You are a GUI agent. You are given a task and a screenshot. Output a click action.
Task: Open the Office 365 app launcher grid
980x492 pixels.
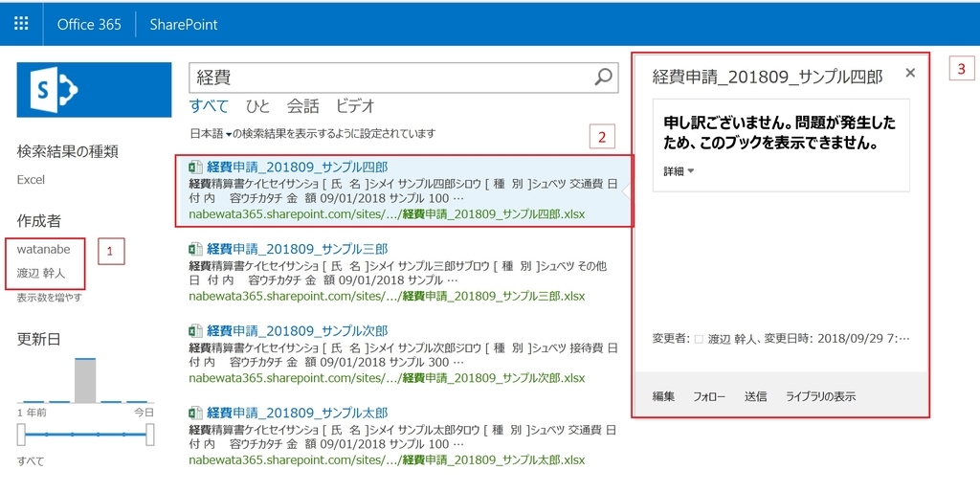click(21, 24)
